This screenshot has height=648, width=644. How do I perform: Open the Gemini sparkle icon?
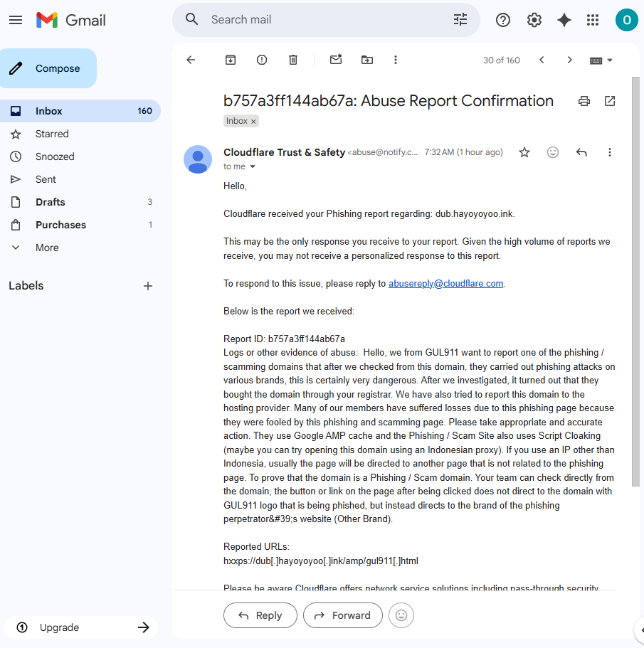pos(564,20)
